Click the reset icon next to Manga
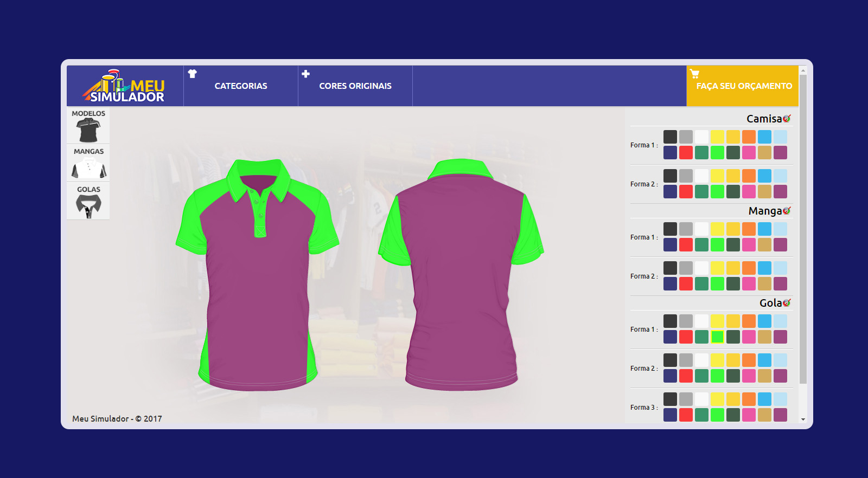Image resolution: width=868 pixels, height=478 pixels. tap(787, 210)
